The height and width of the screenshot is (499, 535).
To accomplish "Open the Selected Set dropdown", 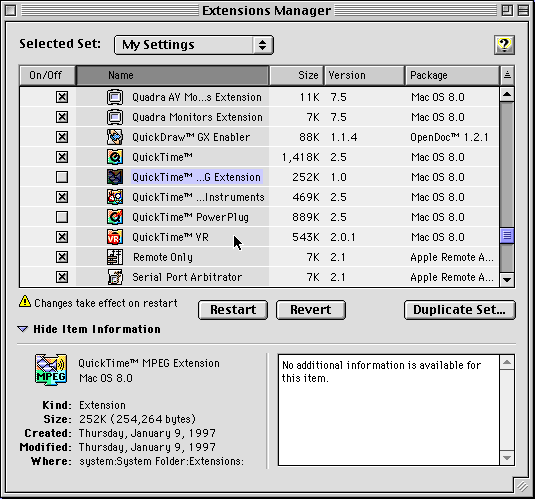I will pos(194,45).
